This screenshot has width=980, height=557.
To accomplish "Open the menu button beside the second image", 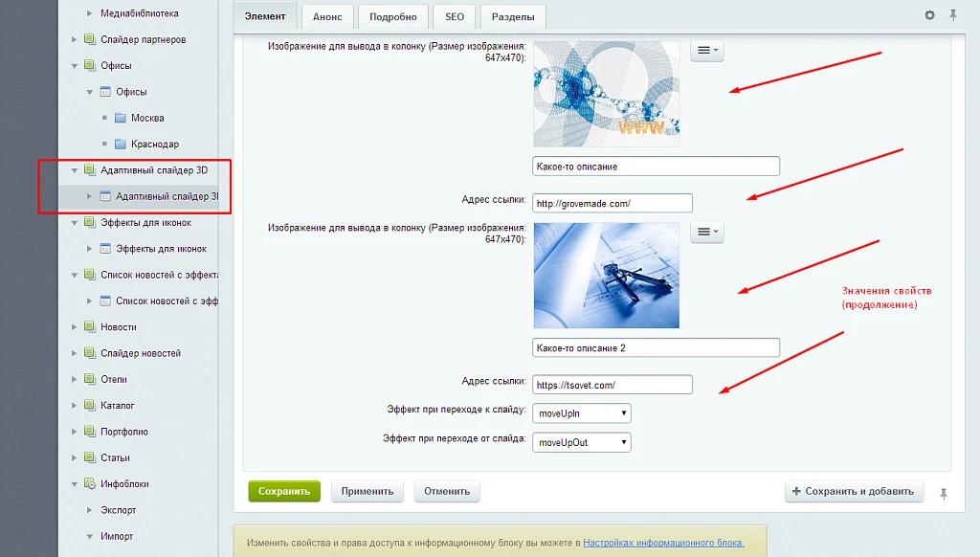I will click(x=707, y=232).
